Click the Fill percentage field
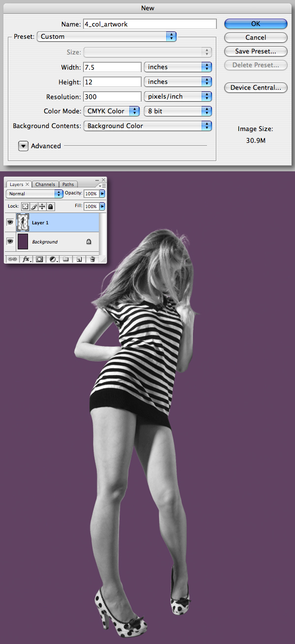This screenshot has width=295, height=644. (91, 207)
